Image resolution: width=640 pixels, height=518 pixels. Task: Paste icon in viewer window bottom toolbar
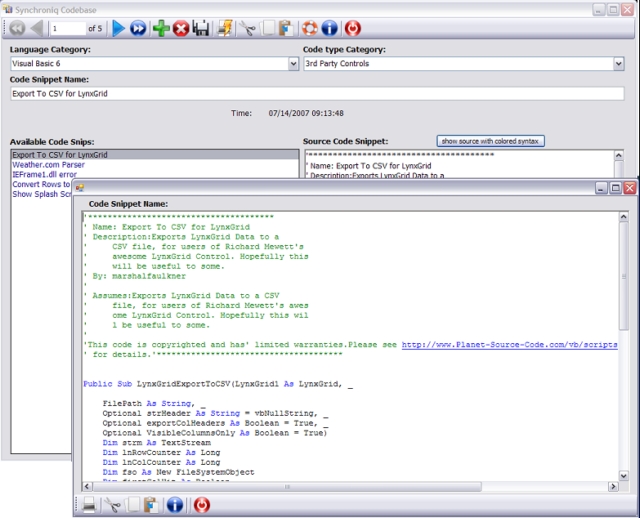pos(151,505)
